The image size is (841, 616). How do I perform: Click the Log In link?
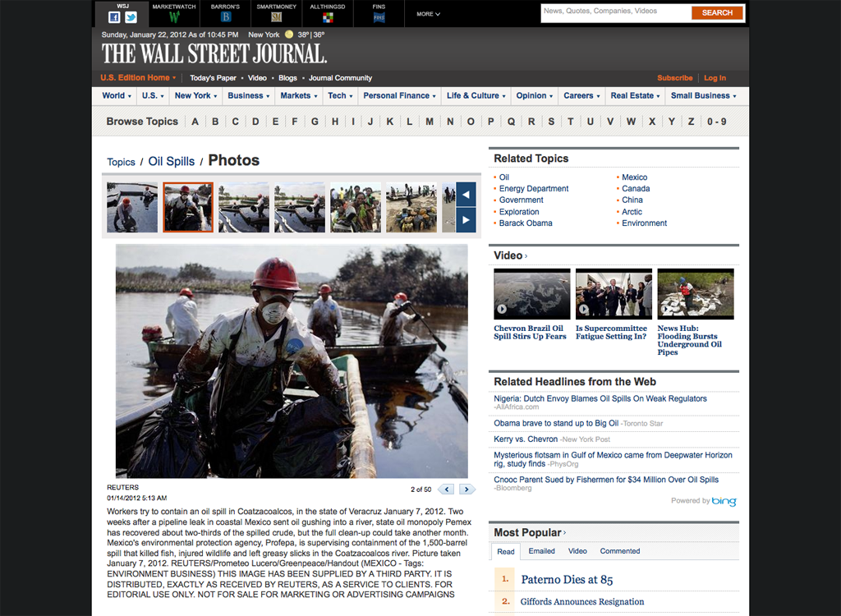pos(715,78)
